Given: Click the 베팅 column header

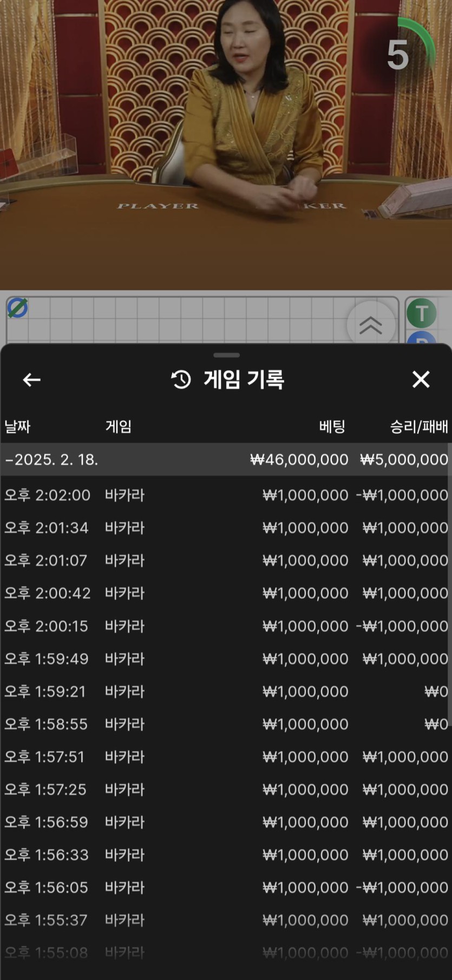Looking at the screenshot, I should pyautogui.click(x=331, y=427).
